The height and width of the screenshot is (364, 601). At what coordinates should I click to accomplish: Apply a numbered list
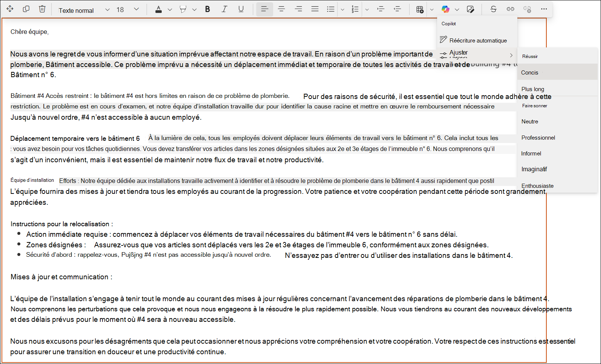coord(355,9)
